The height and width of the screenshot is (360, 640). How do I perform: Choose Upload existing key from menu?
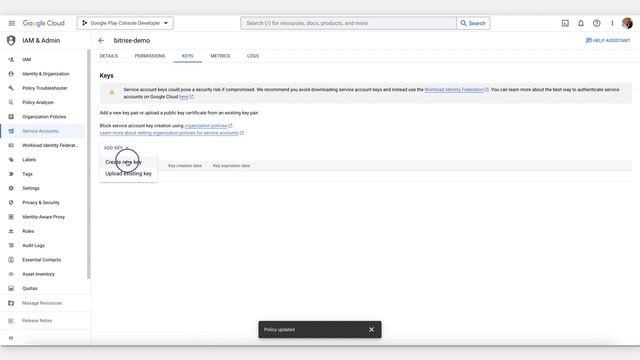tap(128, 173)
